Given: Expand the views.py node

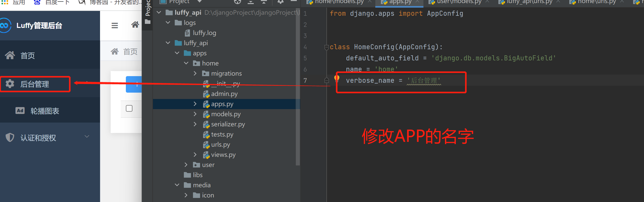Looking at the screenshot, I should point(195,155).
